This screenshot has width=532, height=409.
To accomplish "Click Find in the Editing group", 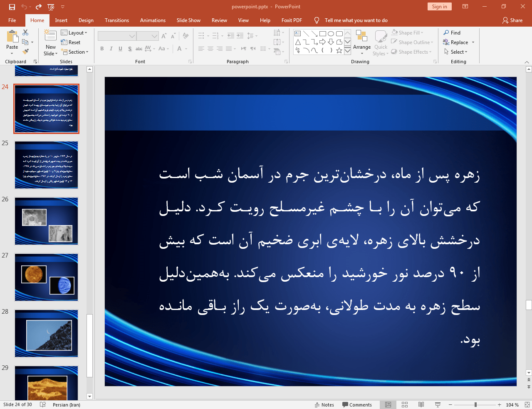I will 452,33.
